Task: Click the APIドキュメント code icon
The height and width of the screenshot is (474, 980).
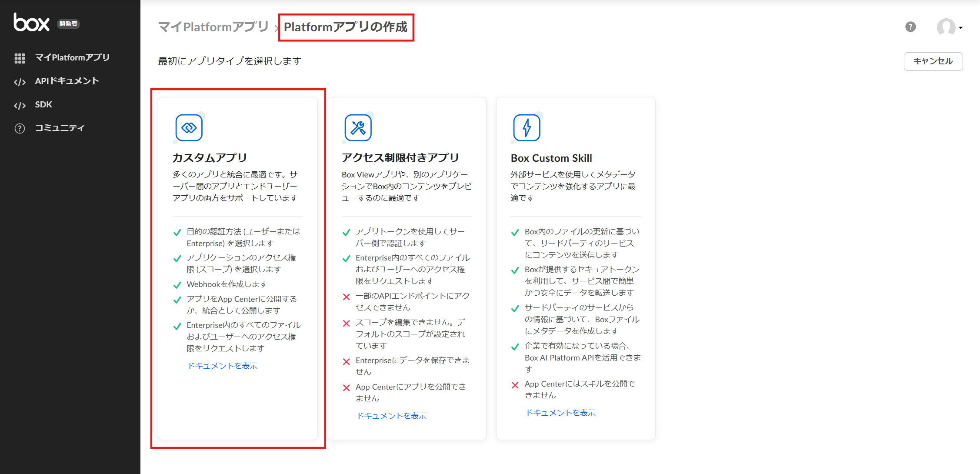Action: pyautogui.click(x=20, y=82)
